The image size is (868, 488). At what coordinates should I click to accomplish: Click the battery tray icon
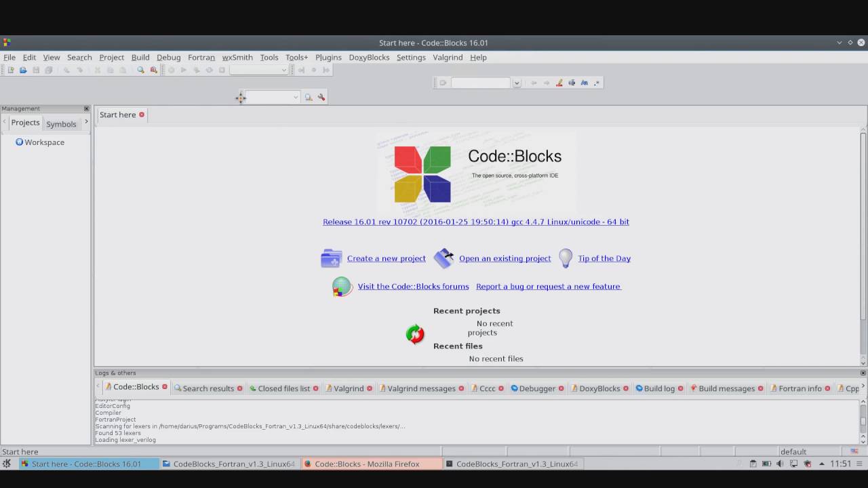click(766, 464)
